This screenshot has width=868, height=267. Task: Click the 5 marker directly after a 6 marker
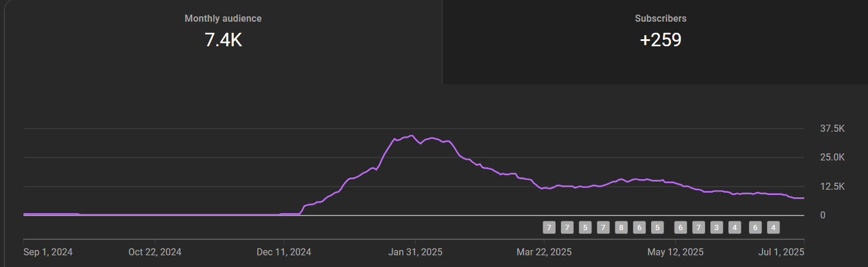(657, 228)
